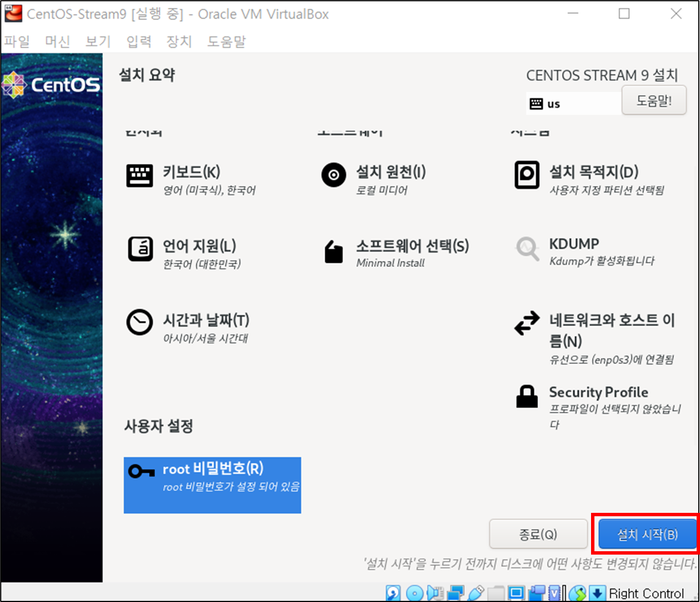The height and width of the screenshot is (602, 700).
Task: Click the CENTOS STREAM 9 설치 title
Action: click(x=602, y=75)
